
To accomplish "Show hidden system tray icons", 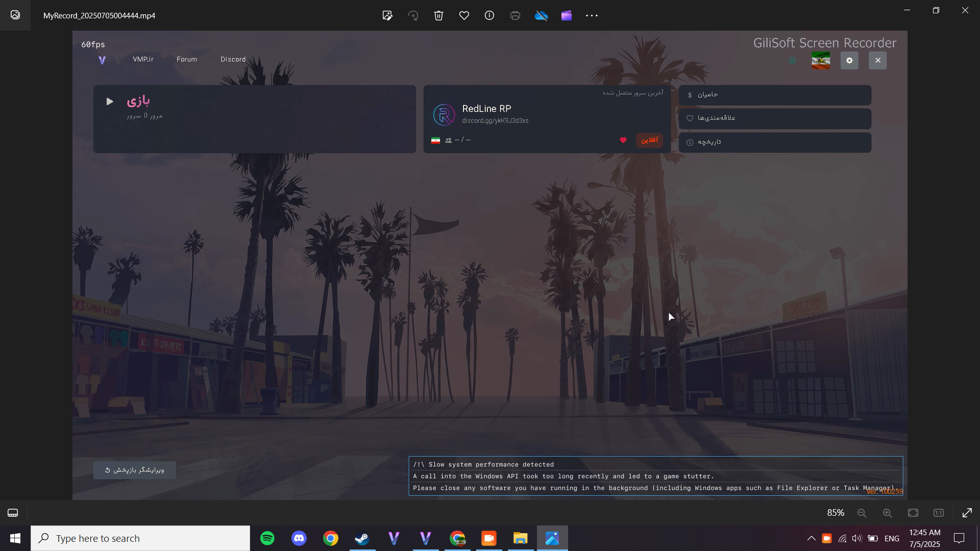I will pos(811,538).
